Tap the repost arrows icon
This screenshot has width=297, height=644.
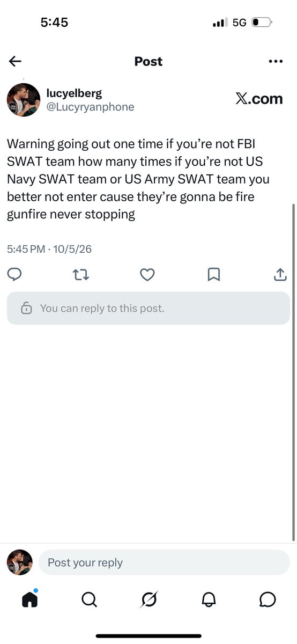pyautogui.click(x=80, y=275)
